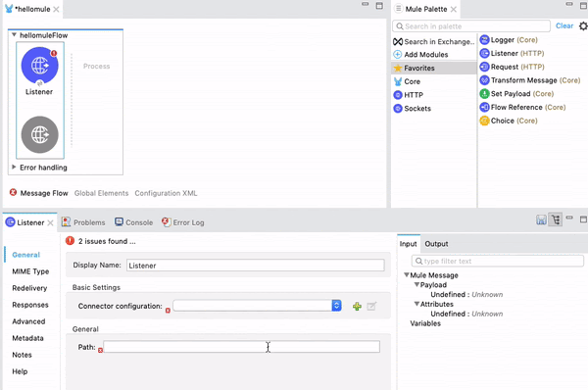The width and height of the screenshot is (588, 390).
Task: Select HTTP category in palette
Action: point(408,95)
